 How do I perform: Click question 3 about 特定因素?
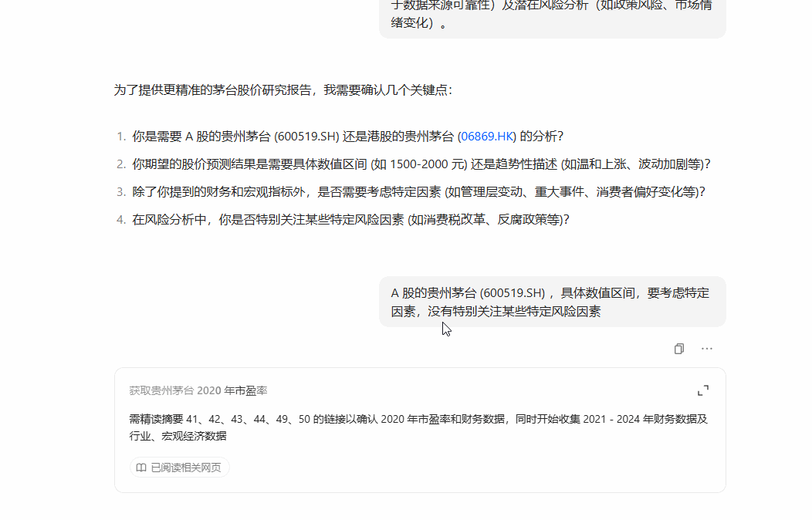(418, 192)
